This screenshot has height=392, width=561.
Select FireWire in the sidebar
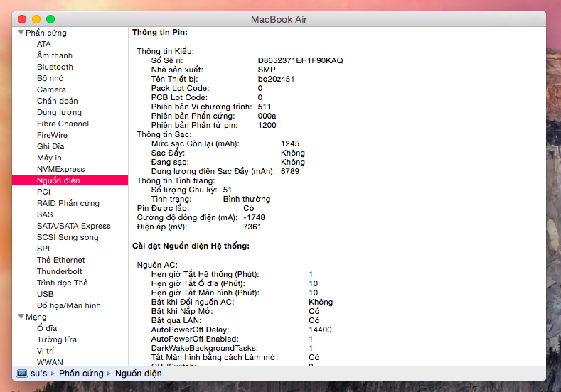pyautogui.click(x=52, y=135)
